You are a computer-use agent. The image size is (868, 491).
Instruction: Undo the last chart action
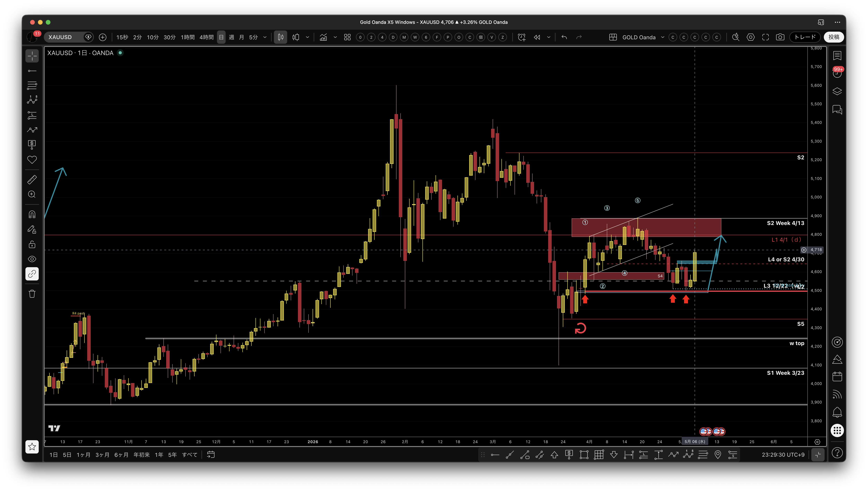[x=564, y=37]
